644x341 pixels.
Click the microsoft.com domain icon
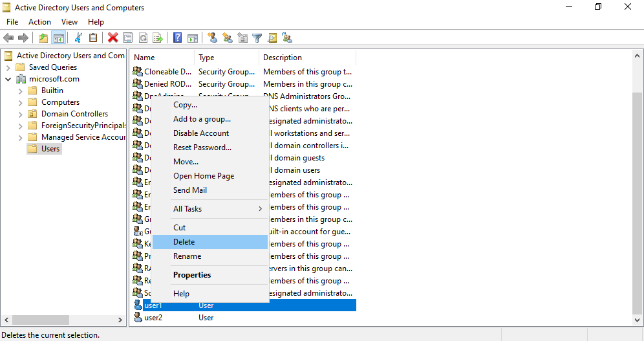coord(21,79)
